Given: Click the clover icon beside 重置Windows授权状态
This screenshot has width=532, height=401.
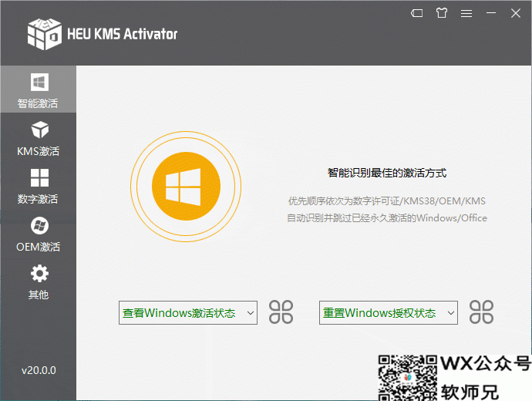Looking at the screenshot, I should [481, 312].
